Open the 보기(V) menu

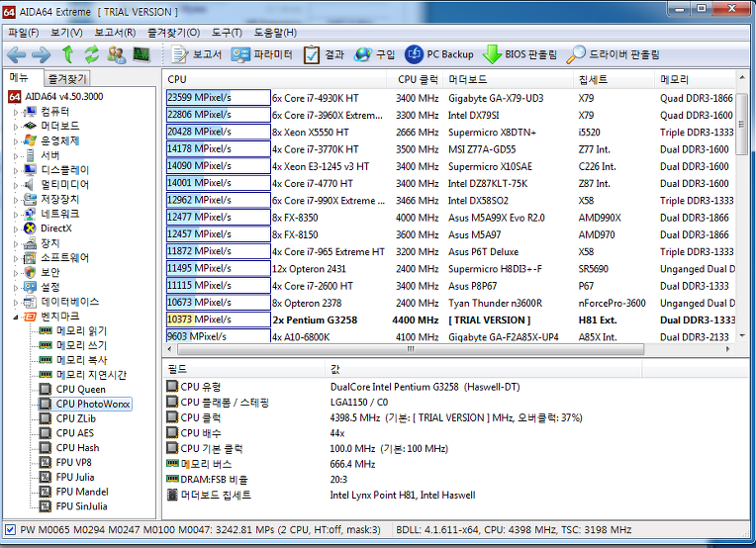pyautogui.click(x=66, y=33)
